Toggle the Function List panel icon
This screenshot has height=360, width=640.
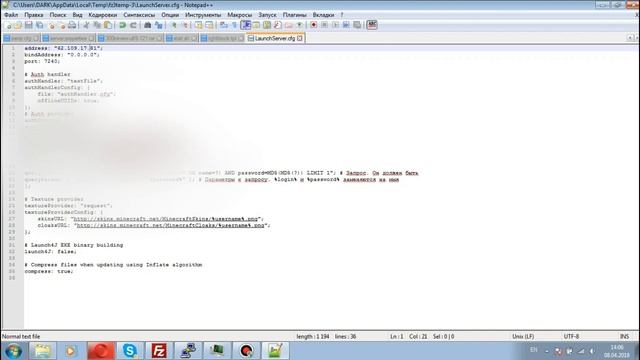click(x=278, y=25)
